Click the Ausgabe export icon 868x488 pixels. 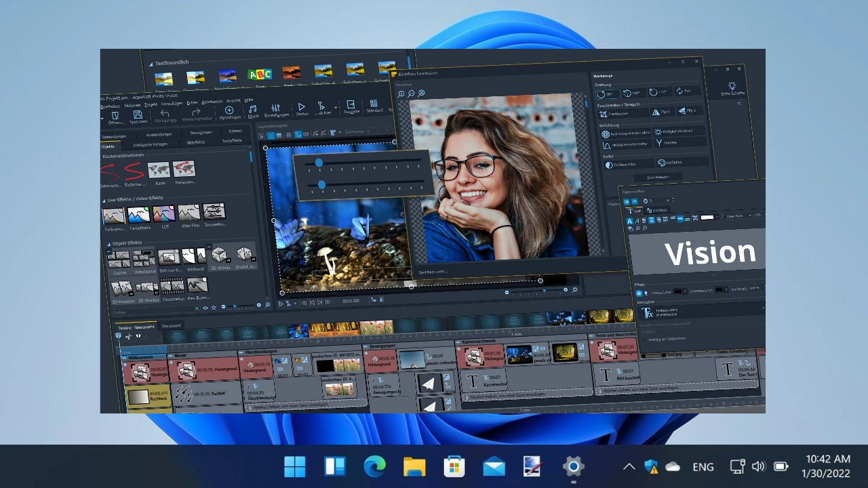coord(351,104)
